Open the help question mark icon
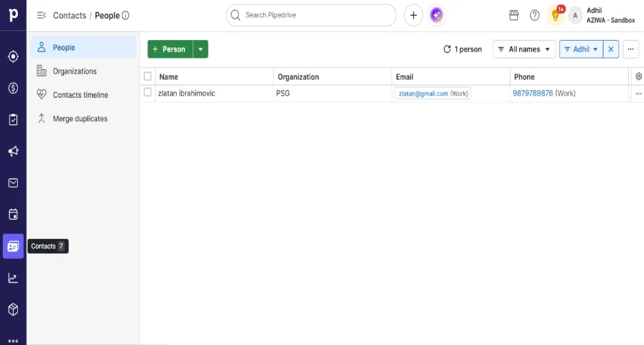 click(x=535, y=15)
